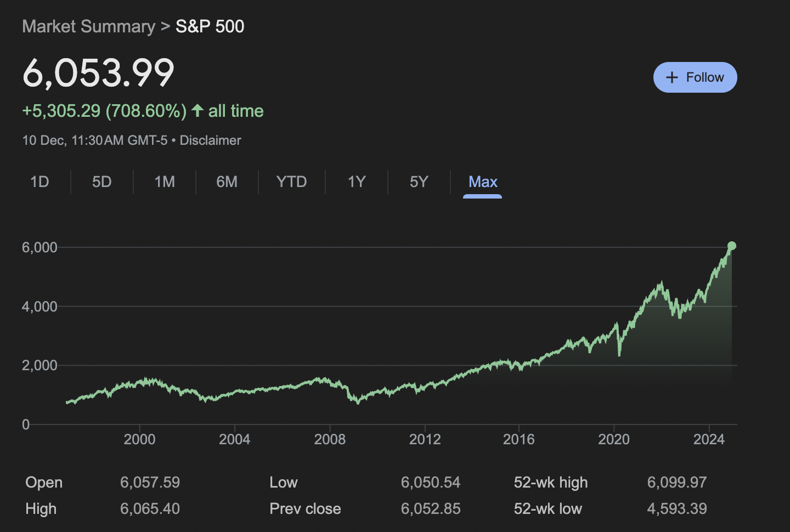Screen dimensions: 790x532
Task: Switch chart to 1D range
Action: coord(39,182)
